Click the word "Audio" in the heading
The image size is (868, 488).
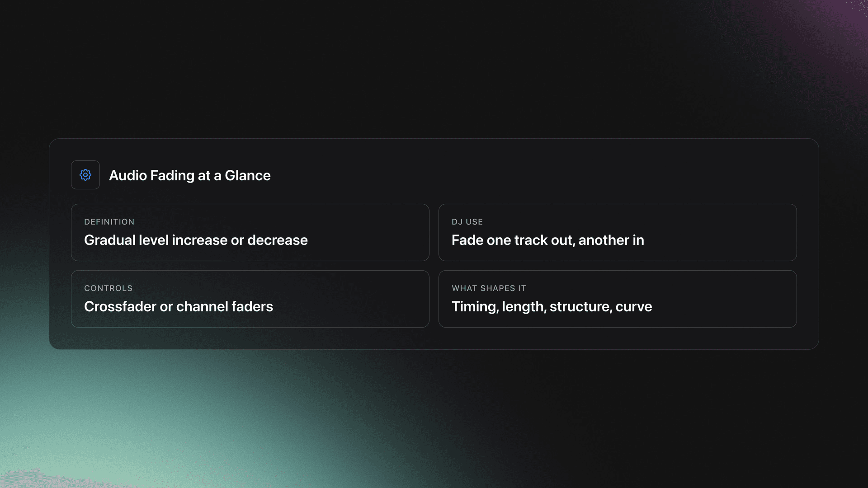tap(128, 175)
